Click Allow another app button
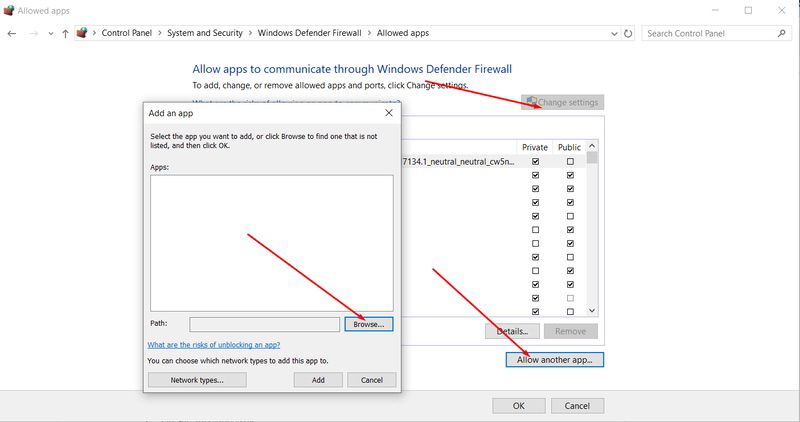 pos(555,360)
